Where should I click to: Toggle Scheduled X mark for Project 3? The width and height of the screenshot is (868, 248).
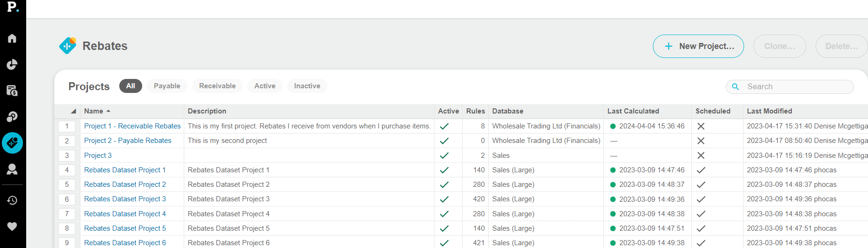701,156
